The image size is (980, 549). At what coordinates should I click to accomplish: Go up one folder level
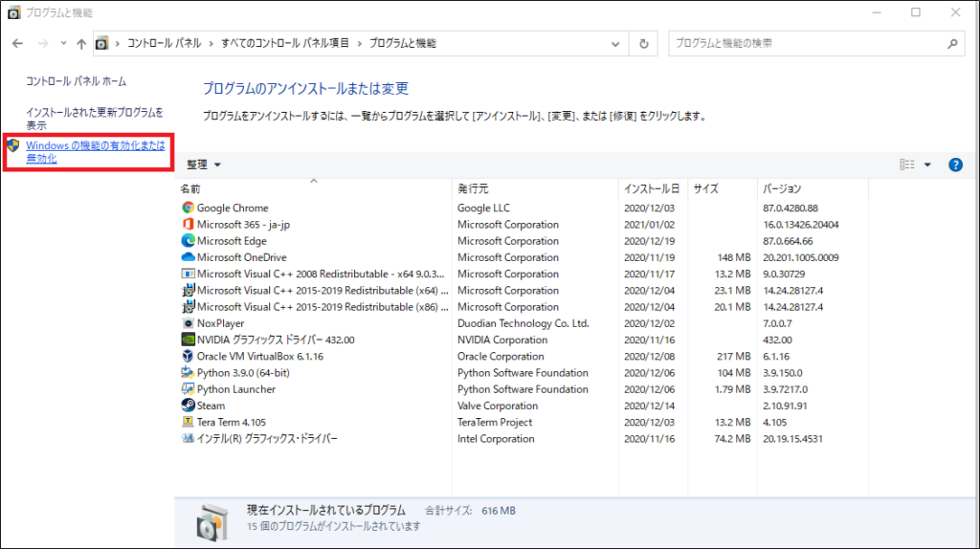click(81, 43)
